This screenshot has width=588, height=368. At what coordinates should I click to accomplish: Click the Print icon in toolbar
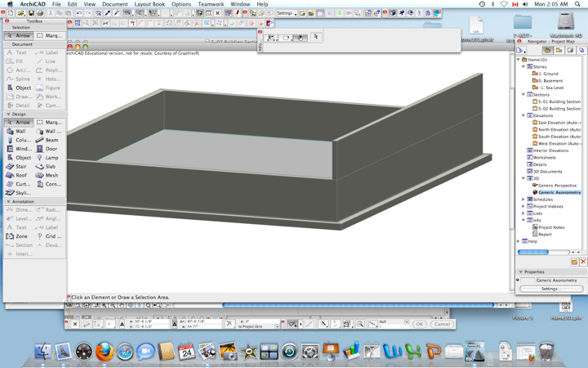tap(40, 13)
